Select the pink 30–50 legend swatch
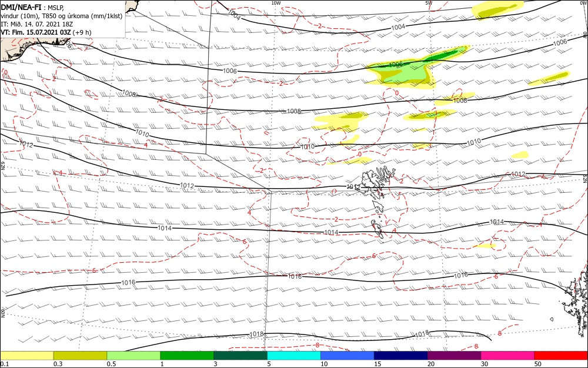 pos(508,356)
